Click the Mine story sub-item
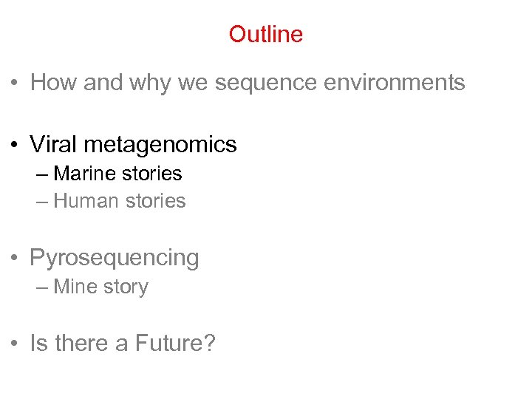 pos(101,287)
